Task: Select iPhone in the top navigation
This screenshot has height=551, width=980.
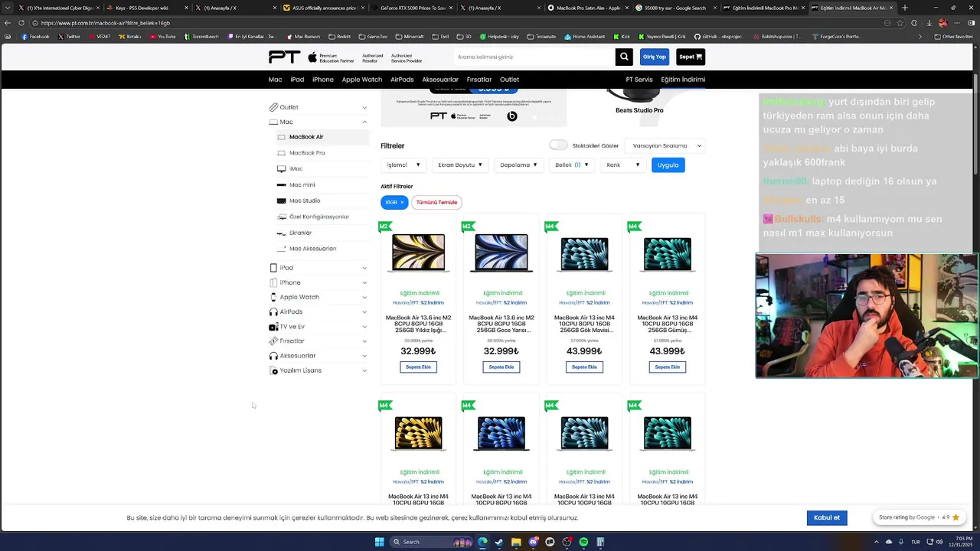Action: click(x=322, y=80)
